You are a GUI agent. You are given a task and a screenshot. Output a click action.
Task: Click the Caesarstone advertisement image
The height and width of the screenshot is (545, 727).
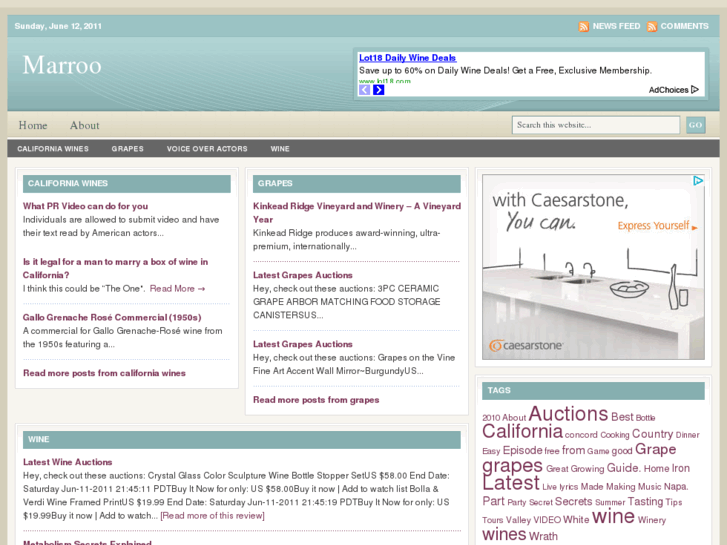point(593,267)
